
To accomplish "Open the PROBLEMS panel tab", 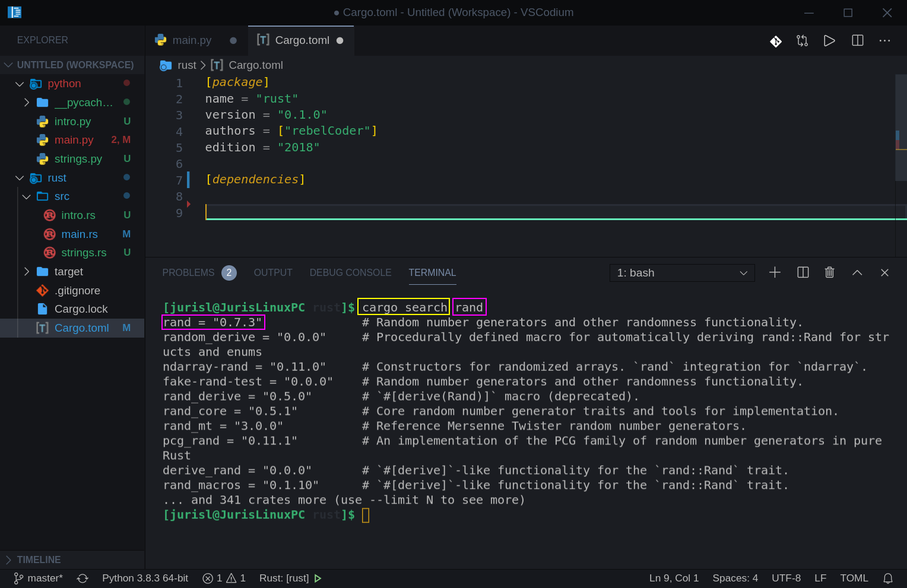I will [188, 272].
